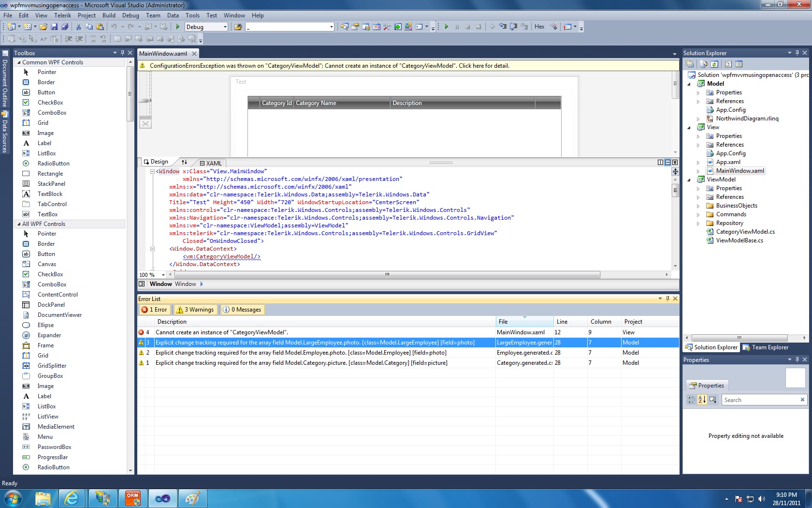Switch to the Team Explorer tab
812x508 pixels.
(x=766, y=347)
